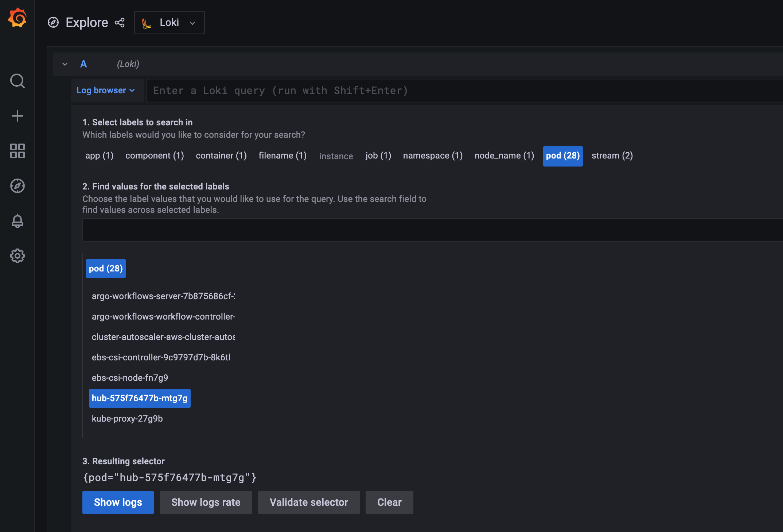Image resolution: width=783 pixels, height=532 pixels.
Task: Click the resulting selector text
Action: click(x=170, y=477)
